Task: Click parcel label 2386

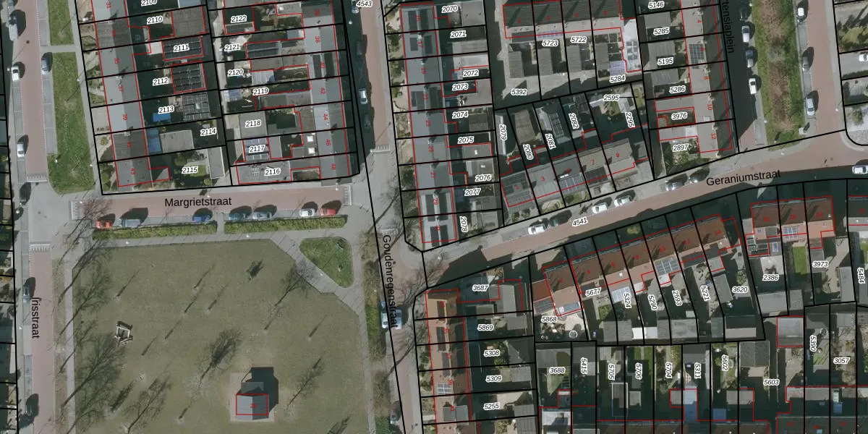Action: click(x=770, y=278)
